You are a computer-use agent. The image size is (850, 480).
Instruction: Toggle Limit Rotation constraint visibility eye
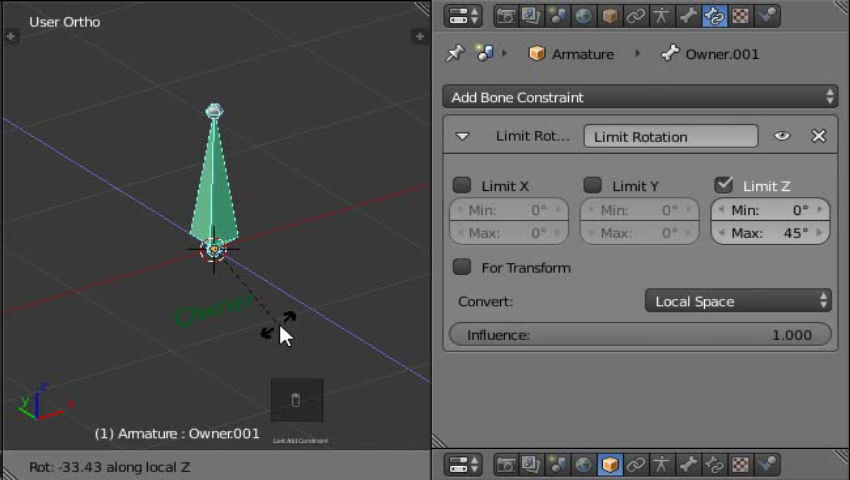tap(782, 136)
